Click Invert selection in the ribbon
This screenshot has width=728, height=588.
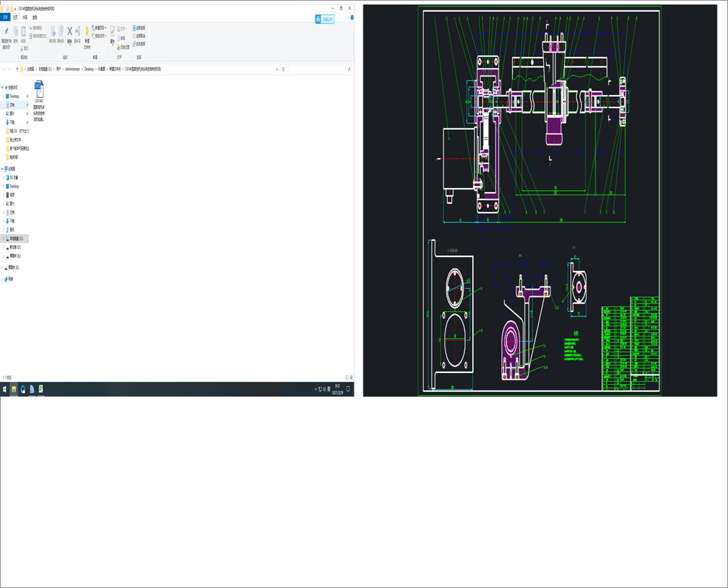pos(139,44)
